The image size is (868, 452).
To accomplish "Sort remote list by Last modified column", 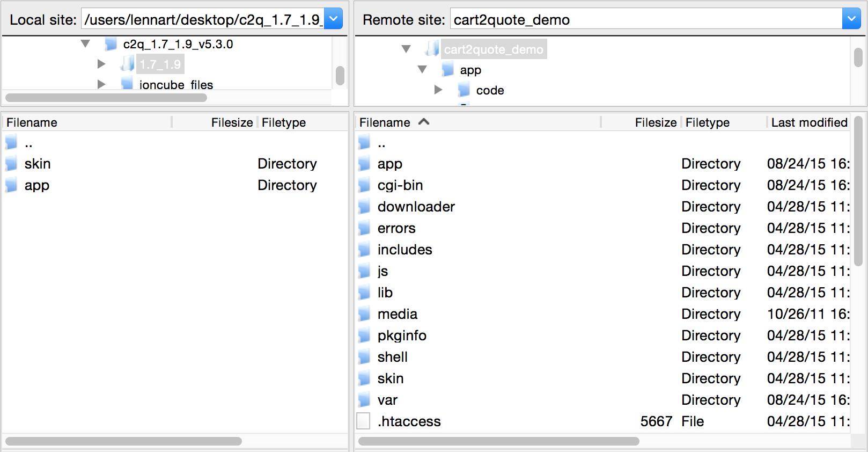I will (809, 122).
